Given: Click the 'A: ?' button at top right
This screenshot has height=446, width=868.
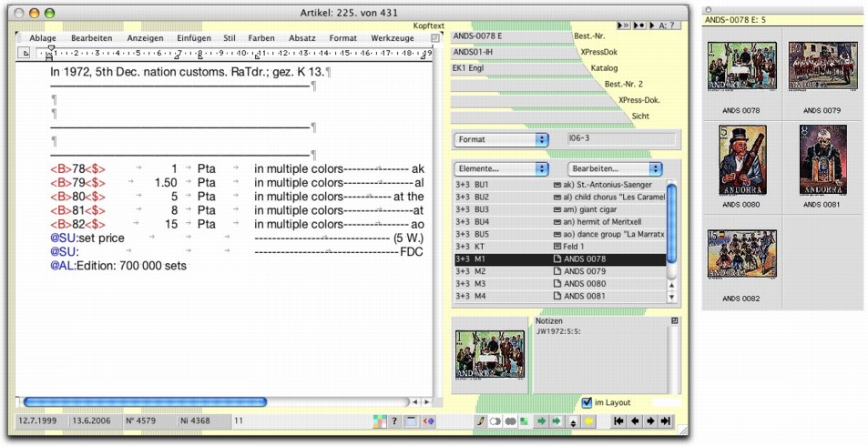Looking at the screenshot, I should click(667, 25).
